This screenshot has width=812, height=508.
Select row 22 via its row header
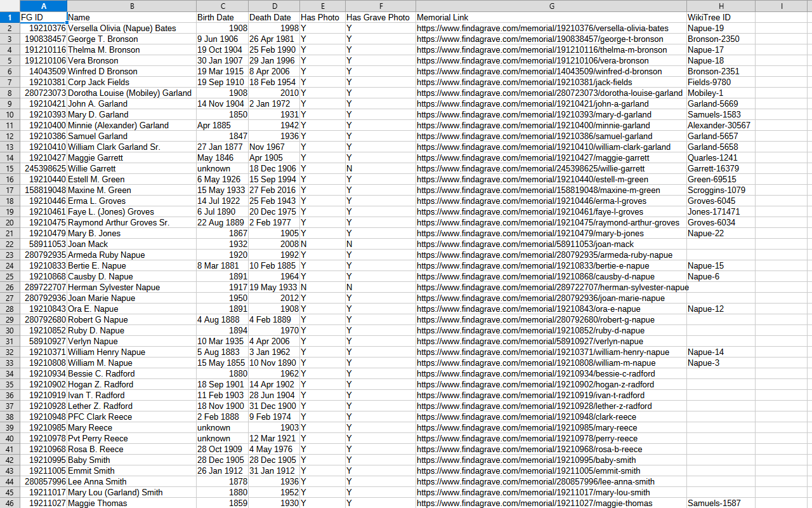[10, 244]
